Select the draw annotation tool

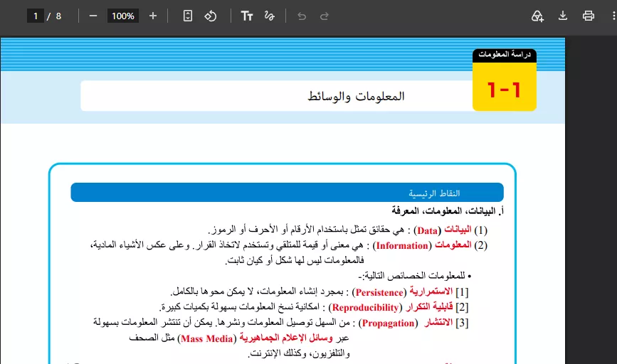[270, 16]
